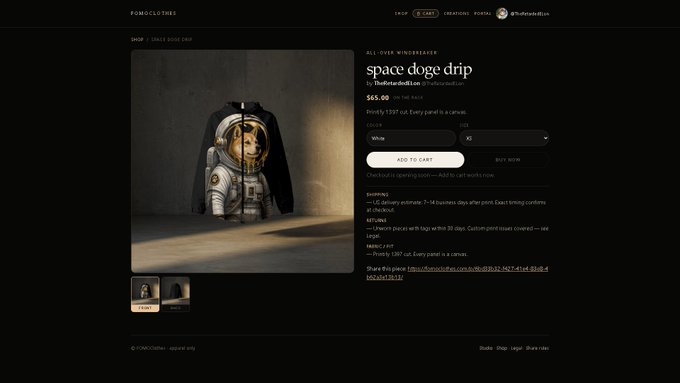This screenshot has height=383, width=680.
Task: Click the main windbreaker product image
Action: 242,161
